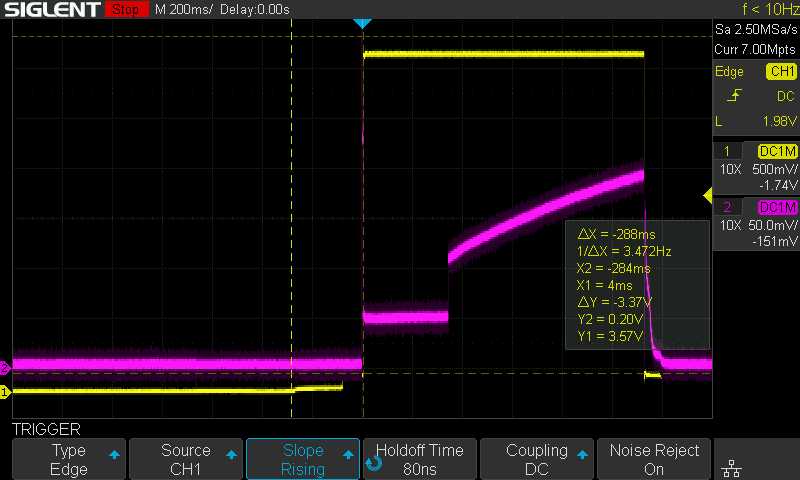This screenshot has width=800, height=480.
Task: Click the network connection icon at bottom right
Action: [x=732, y=469]
